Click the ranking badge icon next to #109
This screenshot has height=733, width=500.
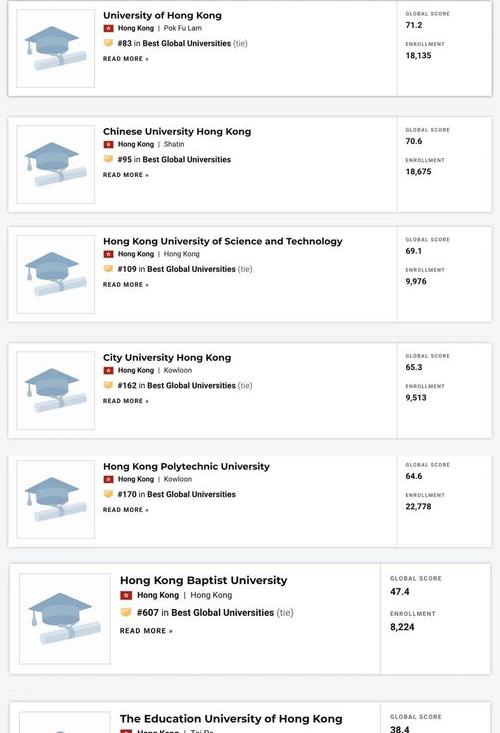point(108,269)
